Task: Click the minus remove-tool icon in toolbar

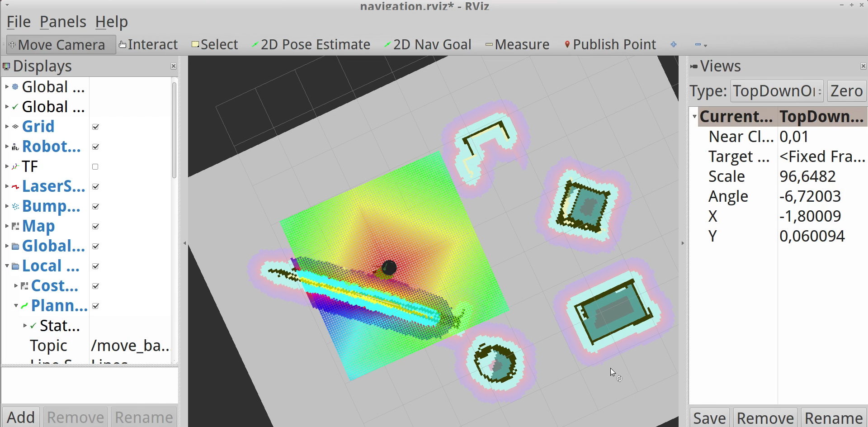Action: click(x=698, y=45)
